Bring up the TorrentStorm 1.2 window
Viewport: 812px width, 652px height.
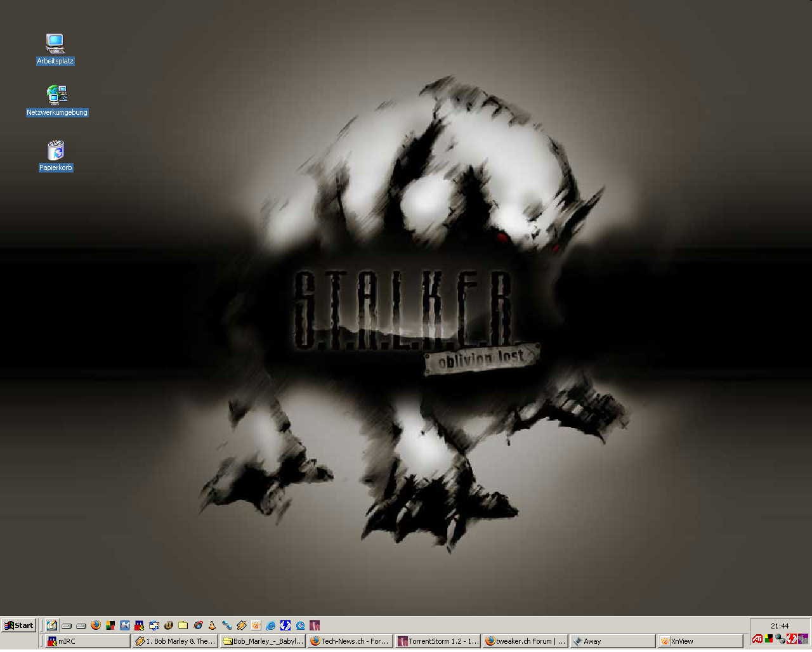click(437, 641)
